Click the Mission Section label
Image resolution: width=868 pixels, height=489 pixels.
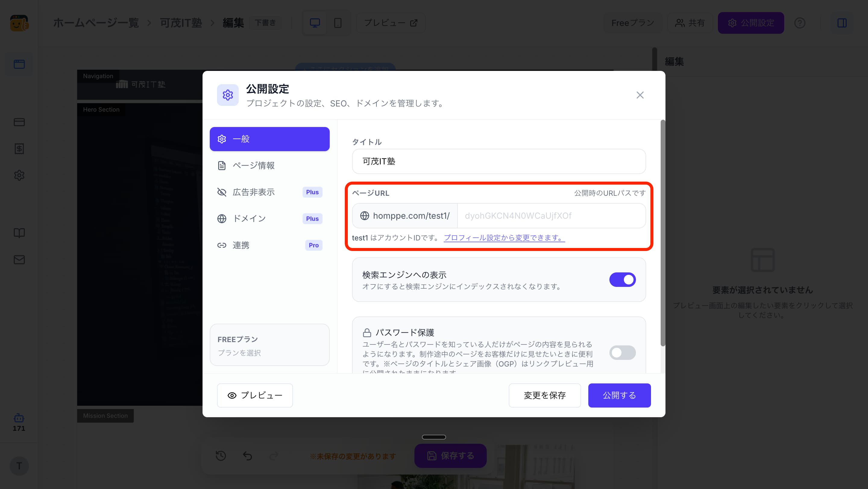tap(105, 416)
